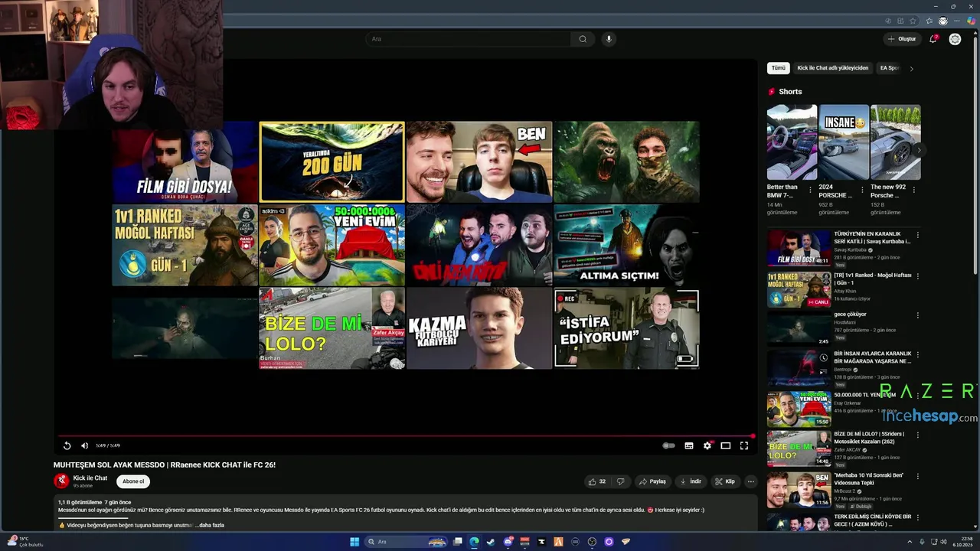Screen dimensions: 980x551
Task: Open Steam from the taskbar
Action: coord(491,542)
